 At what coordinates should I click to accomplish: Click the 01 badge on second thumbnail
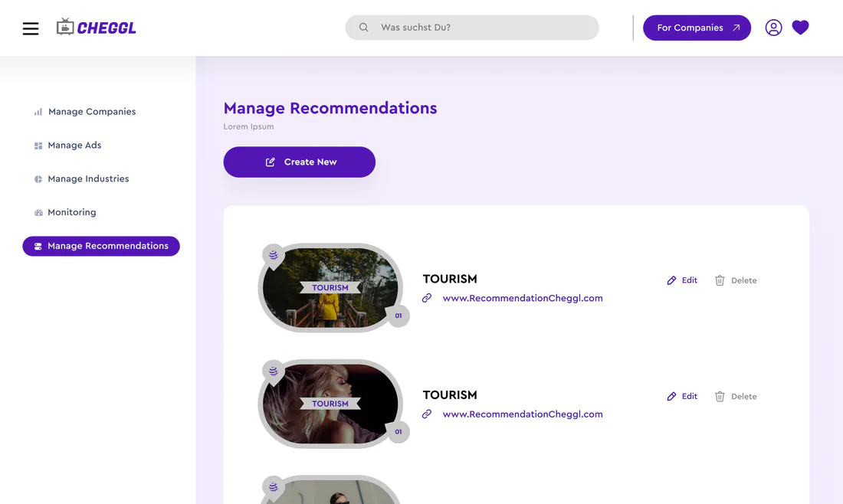399,432
